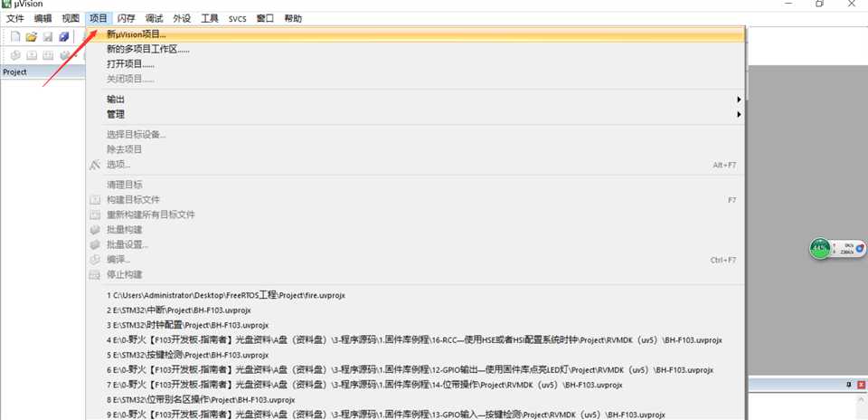868x420 pixels.
Task: Select 编译... menu entry
Action: pyautogui.click(x=415, y=259)
